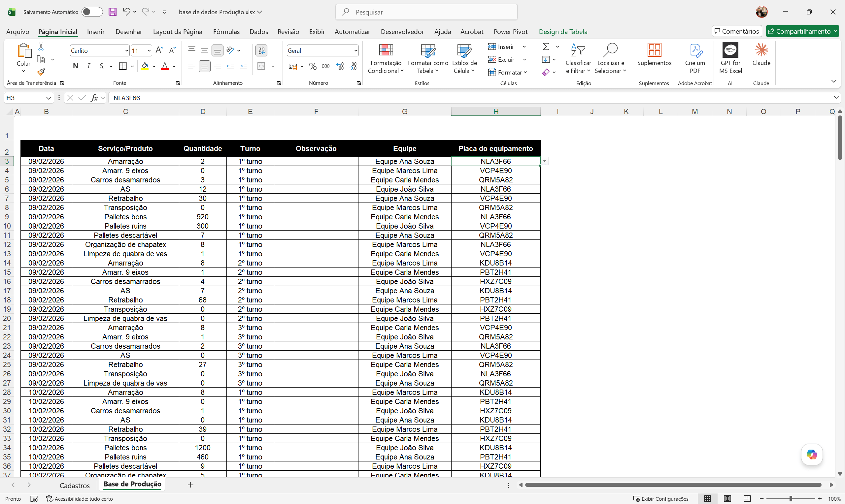The image size is (845, 504).
Task: Click the Compartilhamento button
Action: tap(802, 31)
